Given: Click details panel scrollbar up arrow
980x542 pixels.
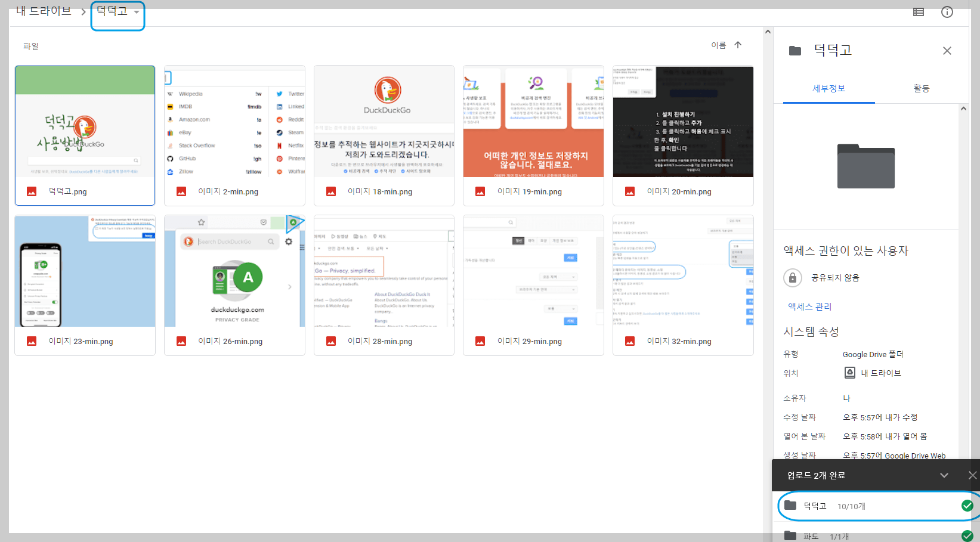Looking at the screenshot, I should coord(963,109).
